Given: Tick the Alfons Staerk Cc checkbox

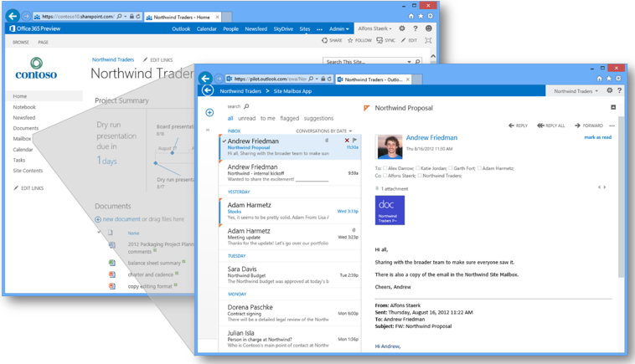Looking at the screenshot, I should click(x=385, y=176).
